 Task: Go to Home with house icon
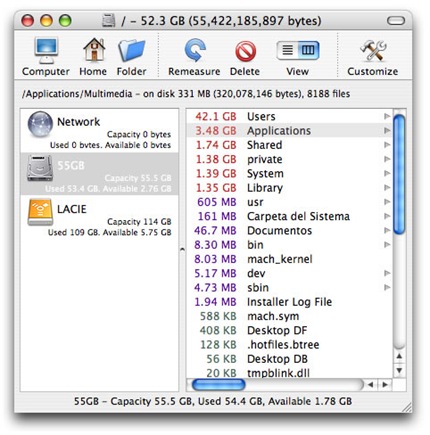click(x=94, y=50)
